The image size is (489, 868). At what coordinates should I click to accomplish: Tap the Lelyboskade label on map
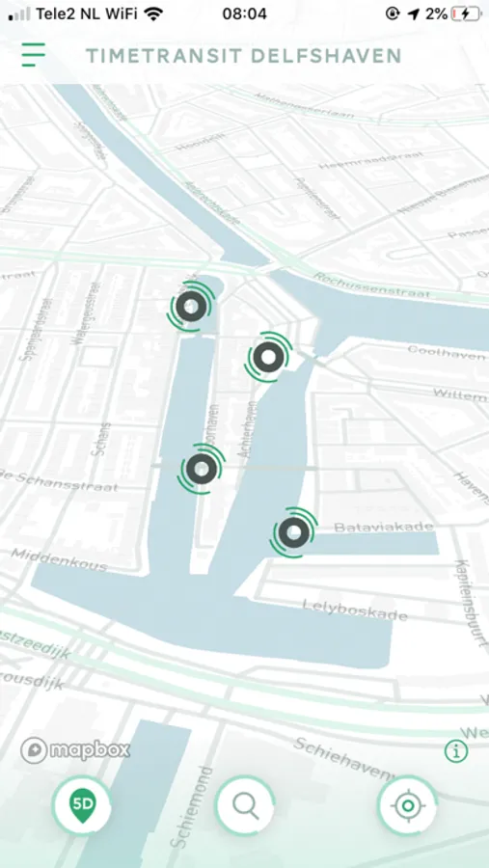coord(355,610)
